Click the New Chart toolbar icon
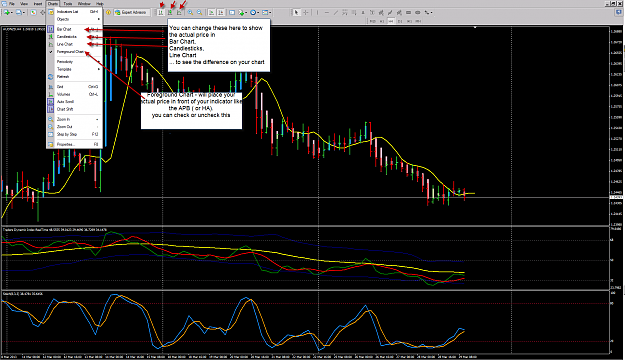 pyautogui.click(x=7, y=12)
